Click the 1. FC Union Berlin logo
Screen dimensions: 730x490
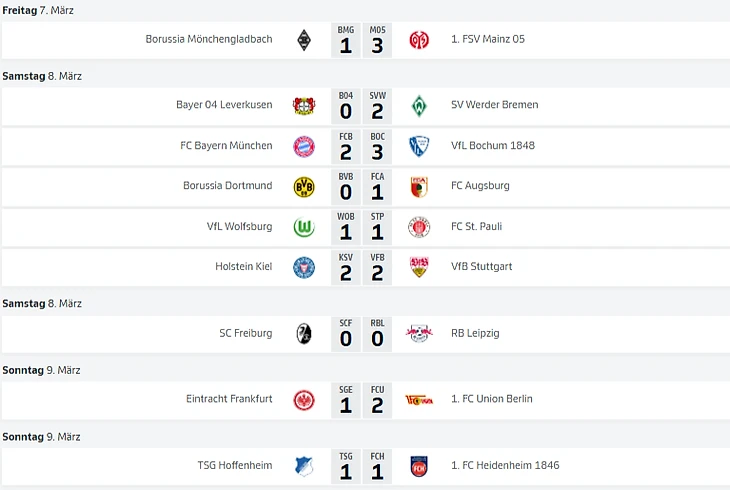[419, 400]
